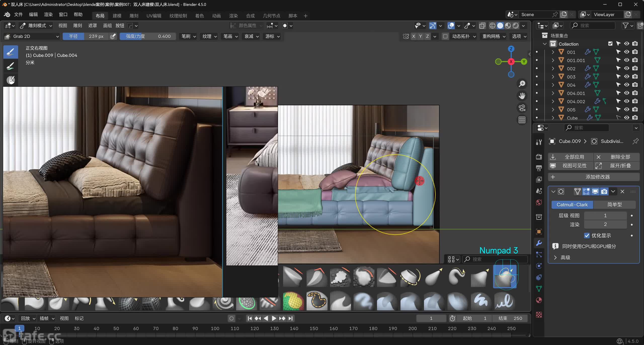Adjust 强度/力度 strength slider
Image resolution: width=644 pixels, height=345 pixels.
148,36
